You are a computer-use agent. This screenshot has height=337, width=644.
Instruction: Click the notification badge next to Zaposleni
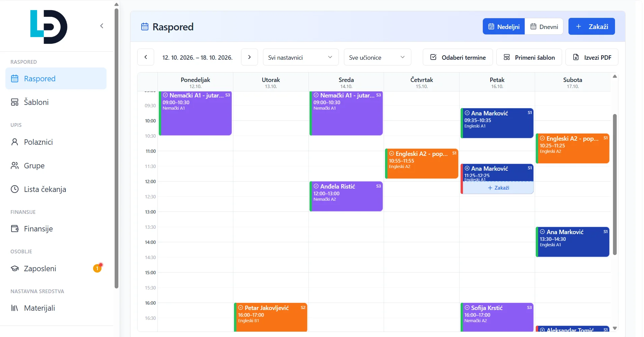click(x=97, y=268)
